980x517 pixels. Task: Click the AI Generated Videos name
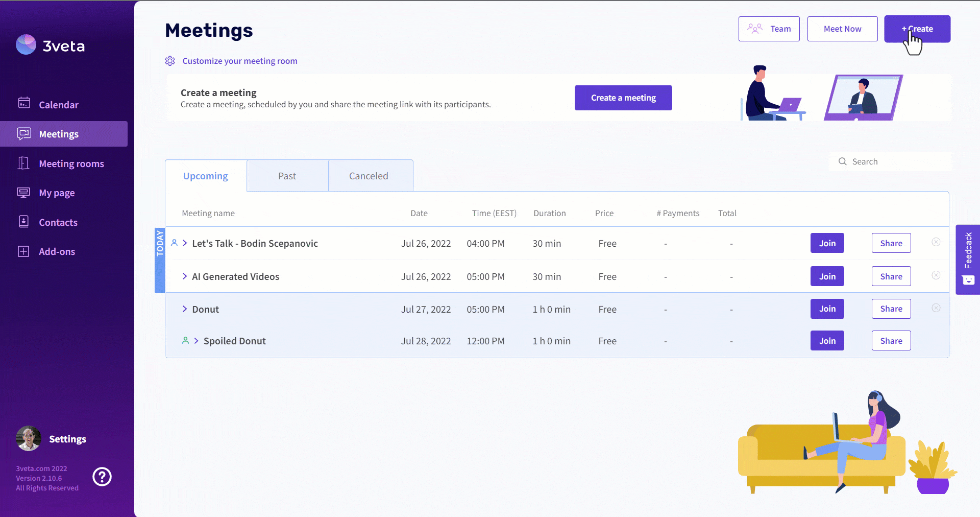click(236, 276)
